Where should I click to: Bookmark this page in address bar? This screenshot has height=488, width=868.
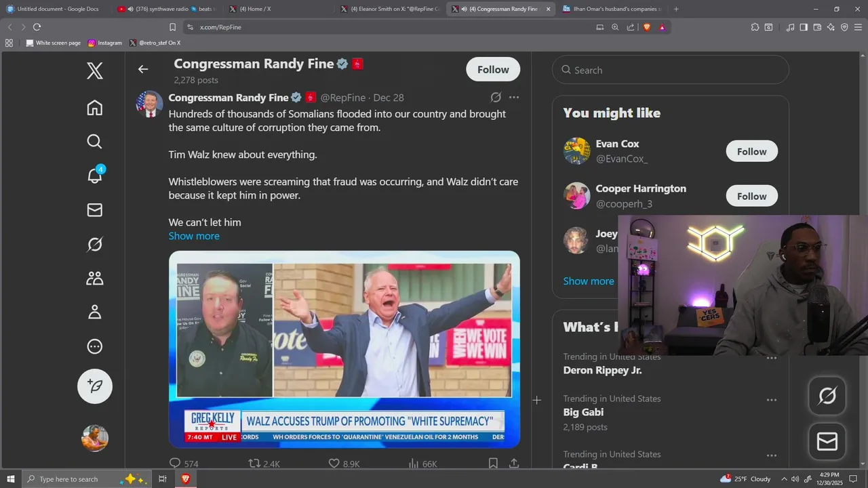[x=172, y=27]
